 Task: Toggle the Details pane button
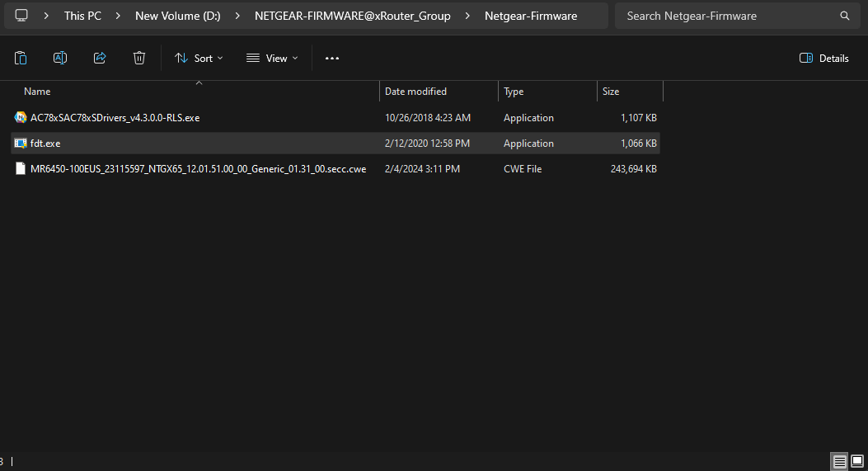(x=823, y=59)
